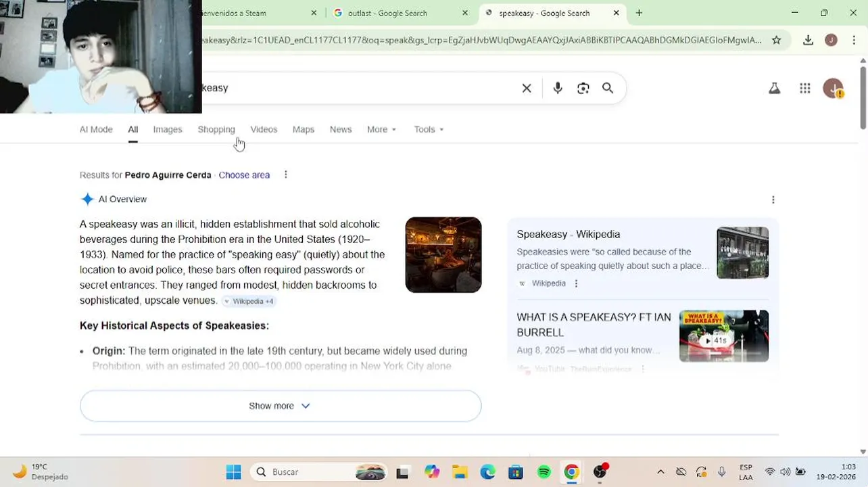Open the Chrome profile button

coord(831,40)
